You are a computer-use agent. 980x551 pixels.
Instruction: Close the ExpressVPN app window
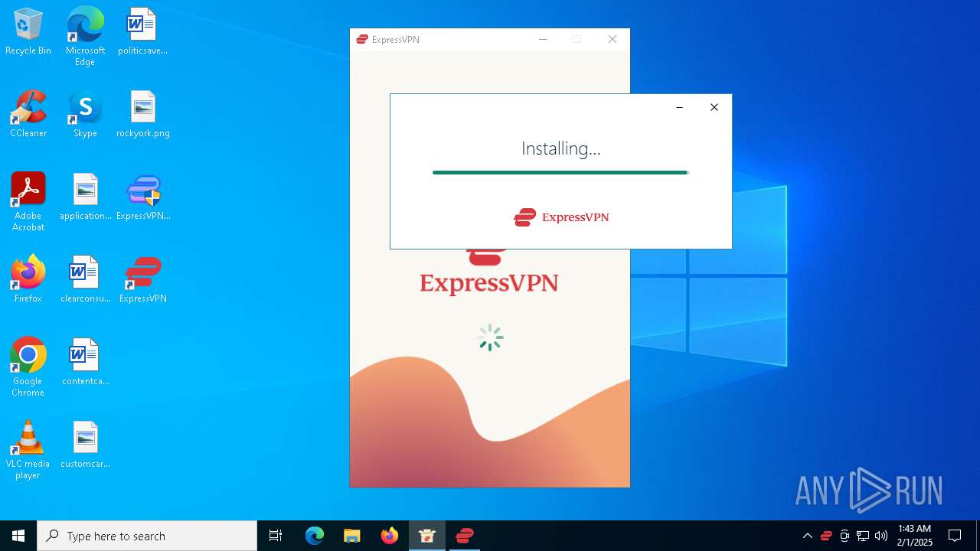[x=612, y=40]
